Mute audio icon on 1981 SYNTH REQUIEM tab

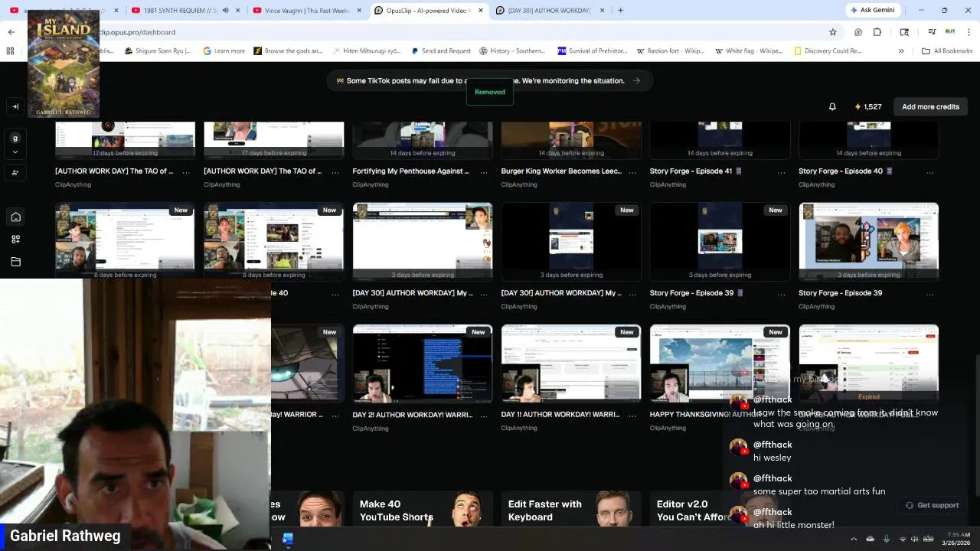[x=225, y=10]
